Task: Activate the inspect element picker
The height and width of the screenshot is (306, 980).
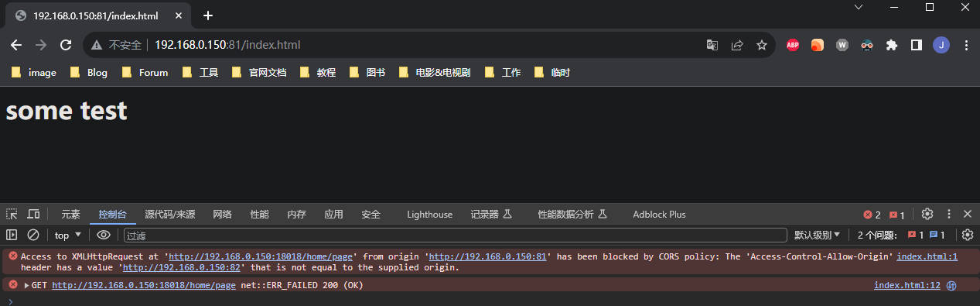Action: point(12,215)
